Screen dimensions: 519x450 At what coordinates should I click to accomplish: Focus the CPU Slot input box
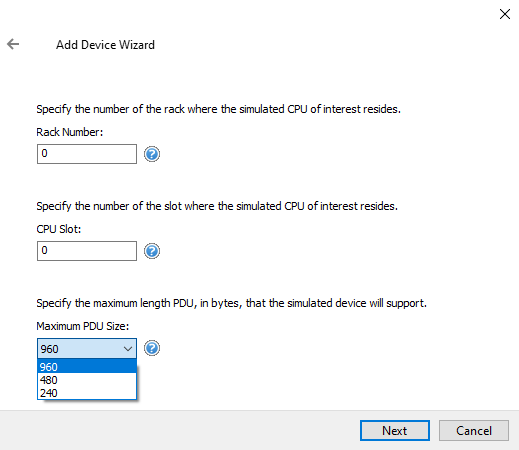(87, 251)
